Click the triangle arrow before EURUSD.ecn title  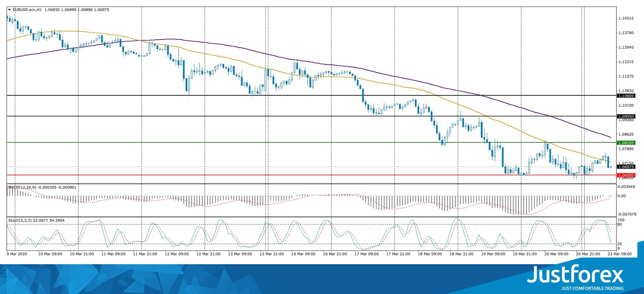pyautogui.click(x=10, y=10)
